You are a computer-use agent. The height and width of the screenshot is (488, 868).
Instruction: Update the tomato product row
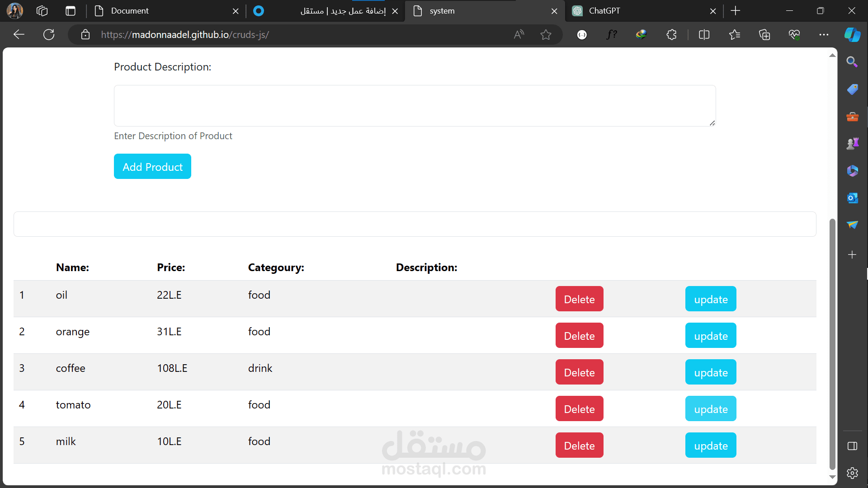click(x=710, y=409)
